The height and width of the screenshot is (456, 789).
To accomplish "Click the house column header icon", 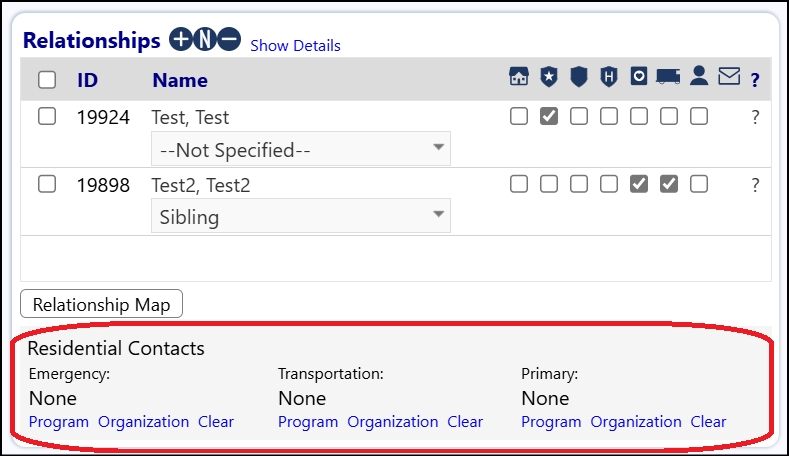I will (x=519, y=77).
